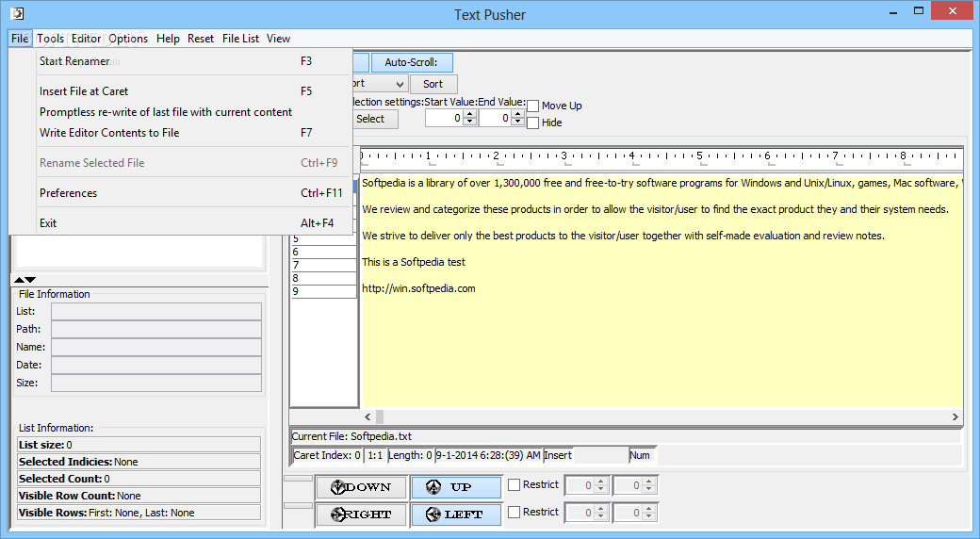Click the 'Selected Indicies: None' row
Screen dimensions: 980x539
139,462
